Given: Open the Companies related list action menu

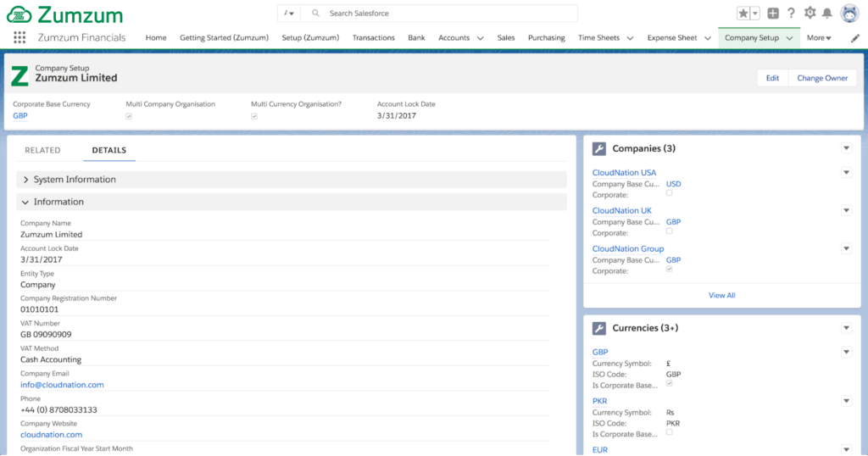Looking at the screenshot, I should (x=847, y=148).
